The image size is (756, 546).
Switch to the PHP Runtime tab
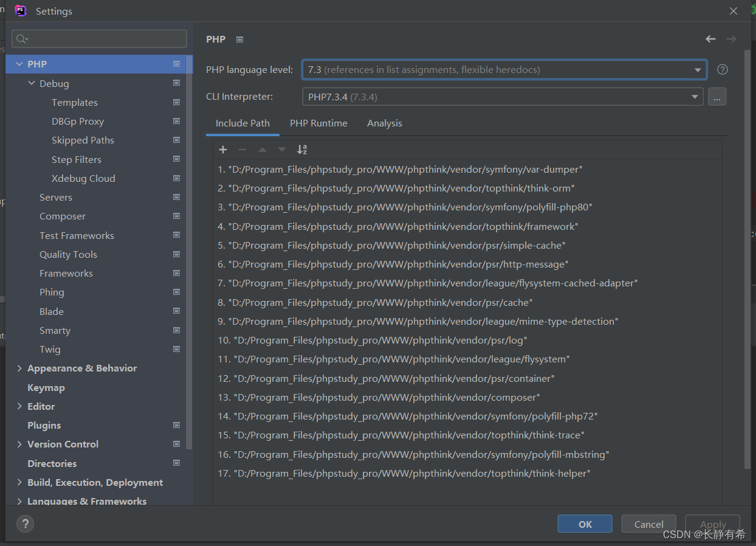pyautogui.click(x=318, y=123)
